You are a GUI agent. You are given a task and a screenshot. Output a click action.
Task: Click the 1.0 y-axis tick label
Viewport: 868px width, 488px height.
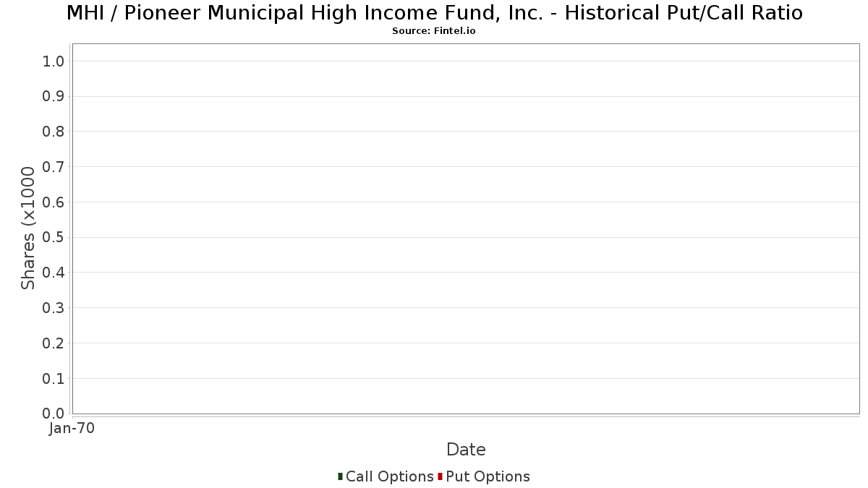tap(54, 61)
